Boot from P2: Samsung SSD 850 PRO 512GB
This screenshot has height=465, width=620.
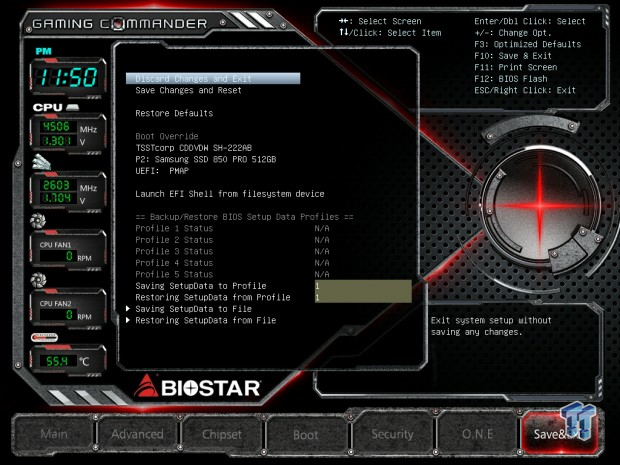(x=206, y=159)
